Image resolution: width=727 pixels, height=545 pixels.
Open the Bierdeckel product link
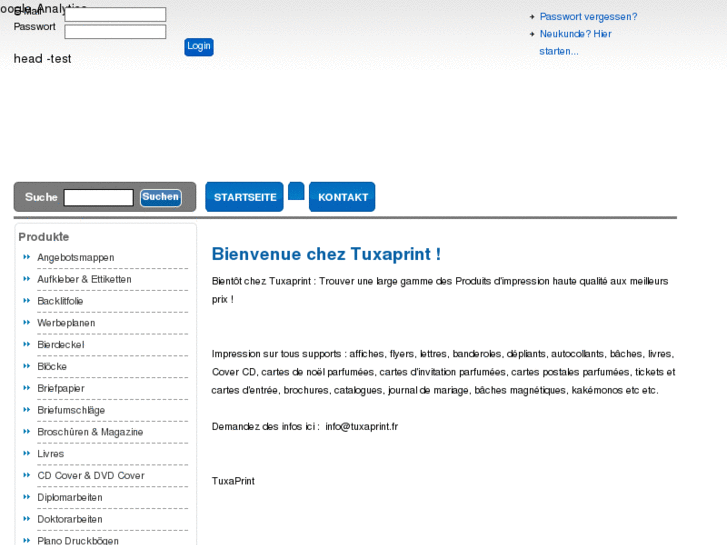point(61,345)
